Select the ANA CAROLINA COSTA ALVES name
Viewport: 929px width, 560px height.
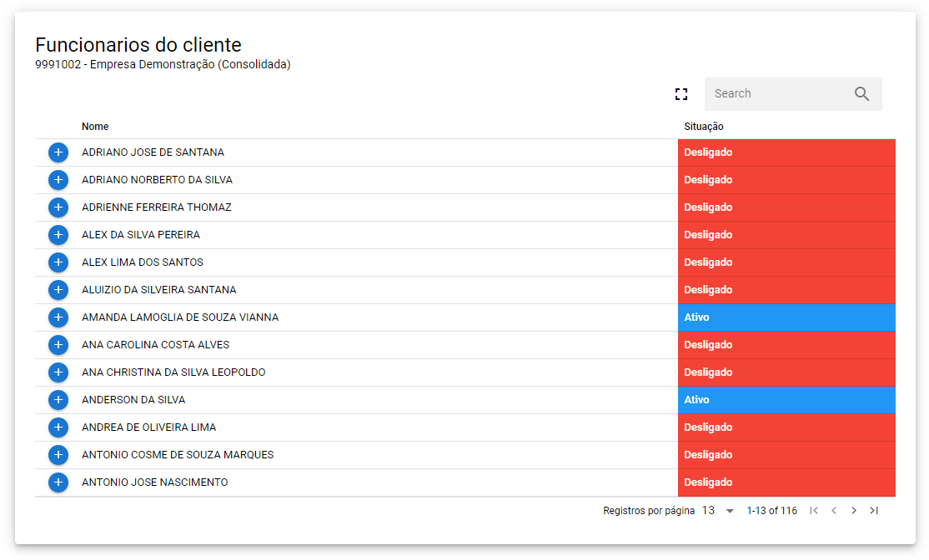pos(155,345)
